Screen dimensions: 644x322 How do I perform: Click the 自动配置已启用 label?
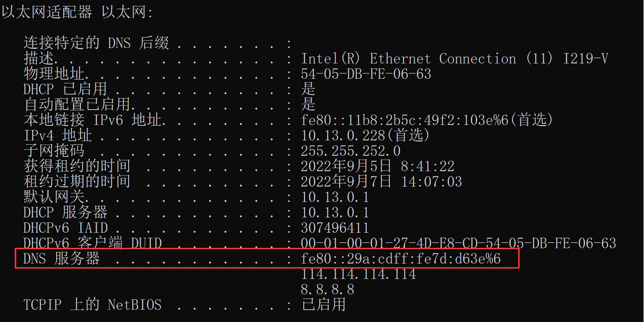click(x=77, y=105)
